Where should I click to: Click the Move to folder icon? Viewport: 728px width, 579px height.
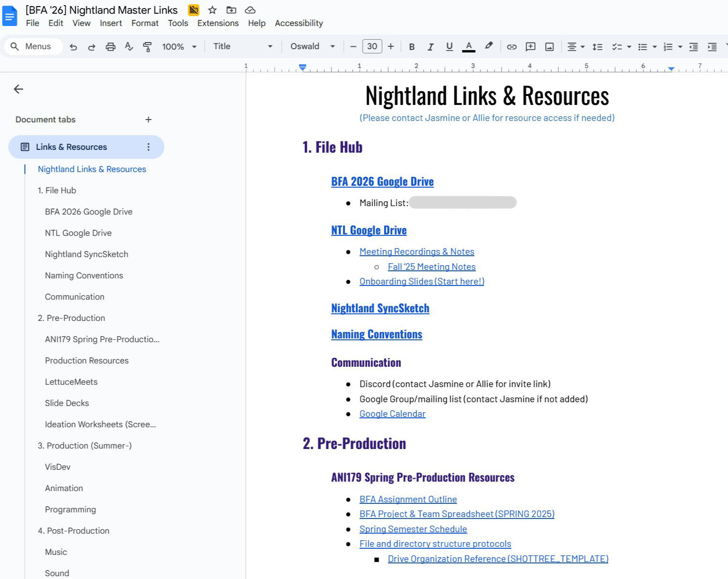click(231, 10)
